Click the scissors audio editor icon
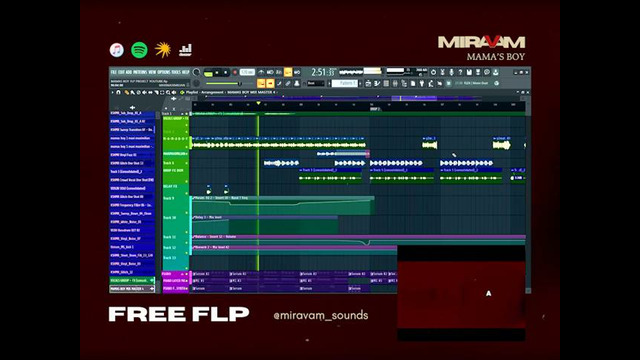Viewport: 640px width, 360px height. pos(442,72)
